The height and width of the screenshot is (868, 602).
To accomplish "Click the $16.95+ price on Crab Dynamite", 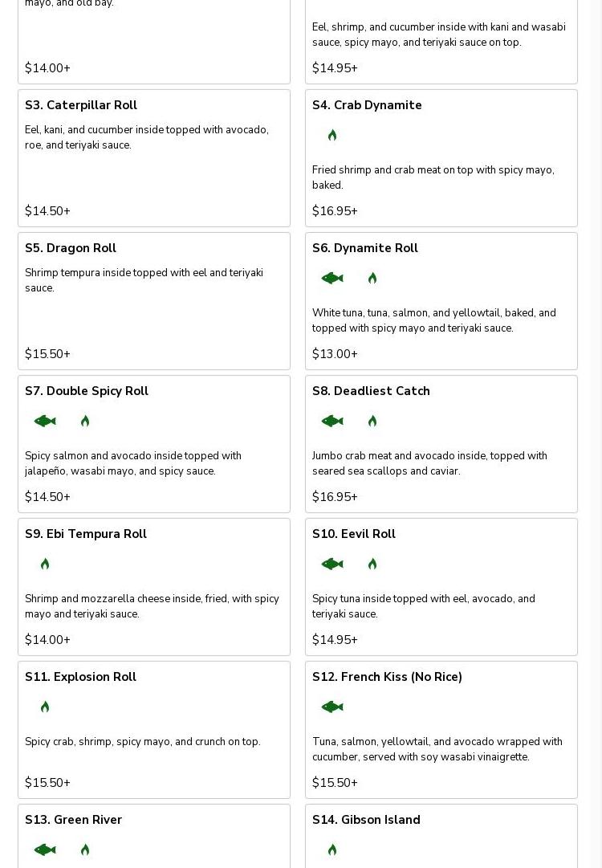I will [335, 211].
